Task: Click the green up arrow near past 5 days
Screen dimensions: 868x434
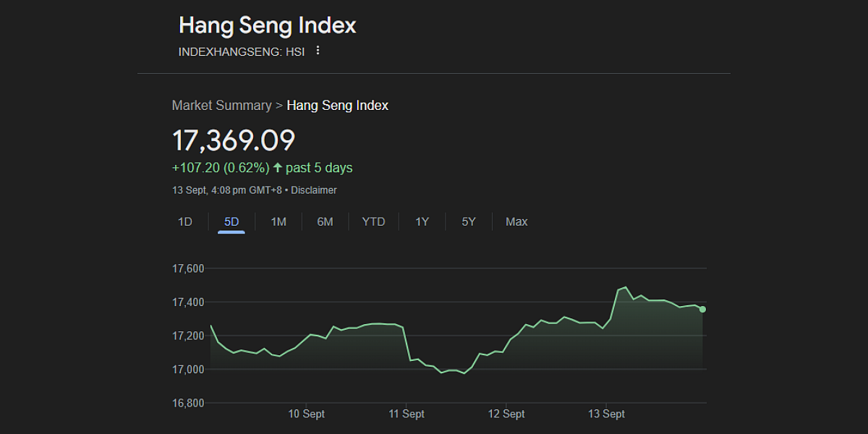Action: [x=277, y=168]
